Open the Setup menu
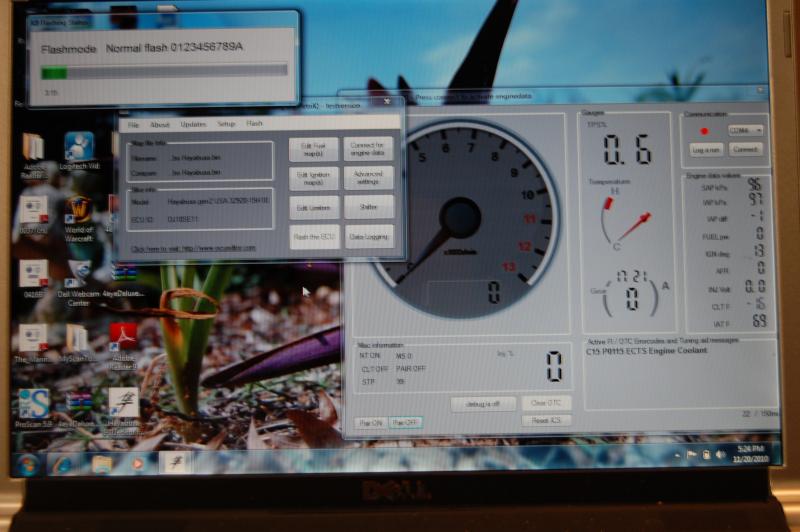Viewport: 800px width, 532px height. [x=226, y=124]
